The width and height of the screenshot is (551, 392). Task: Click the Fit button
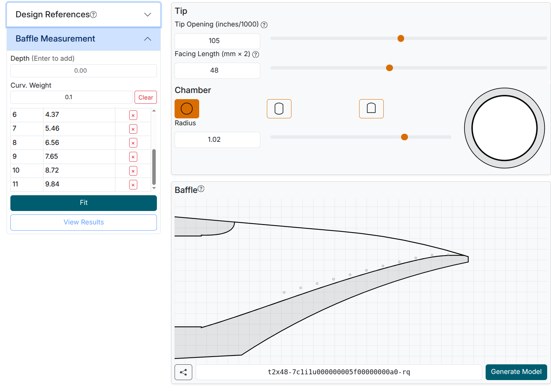coord(83,203)
